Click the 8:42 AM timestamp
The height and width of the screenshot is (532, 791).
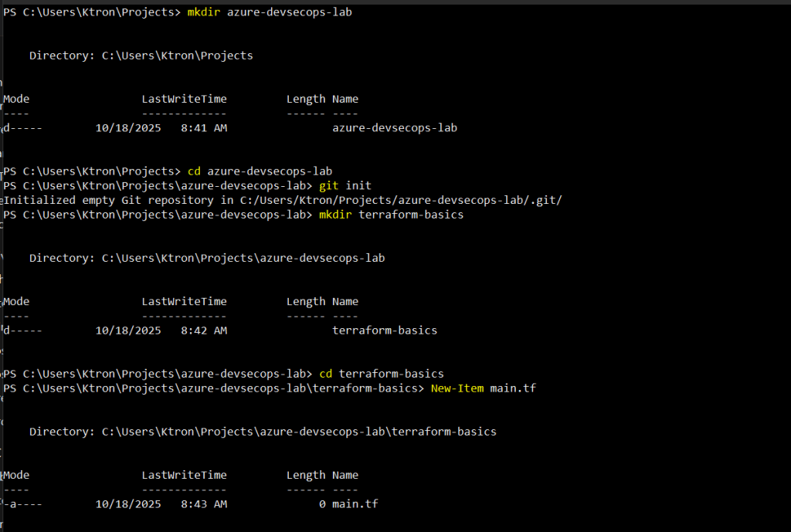point(203,330)
